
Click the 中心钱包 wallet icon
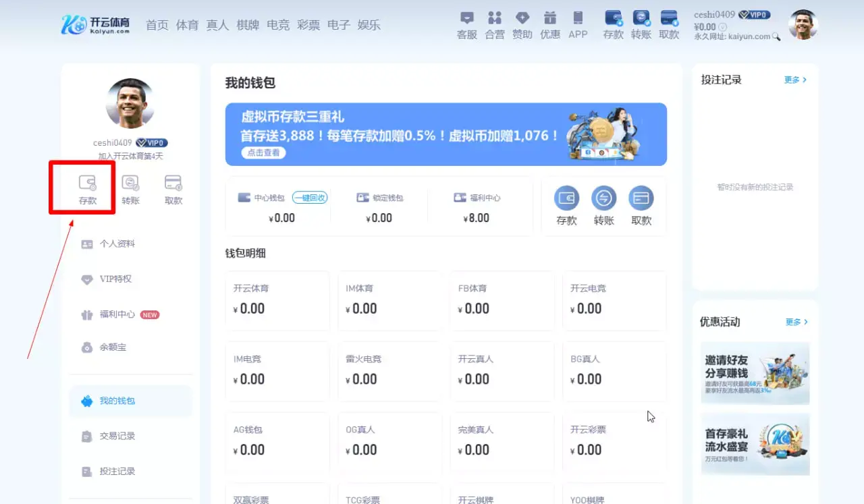point(244,198)
